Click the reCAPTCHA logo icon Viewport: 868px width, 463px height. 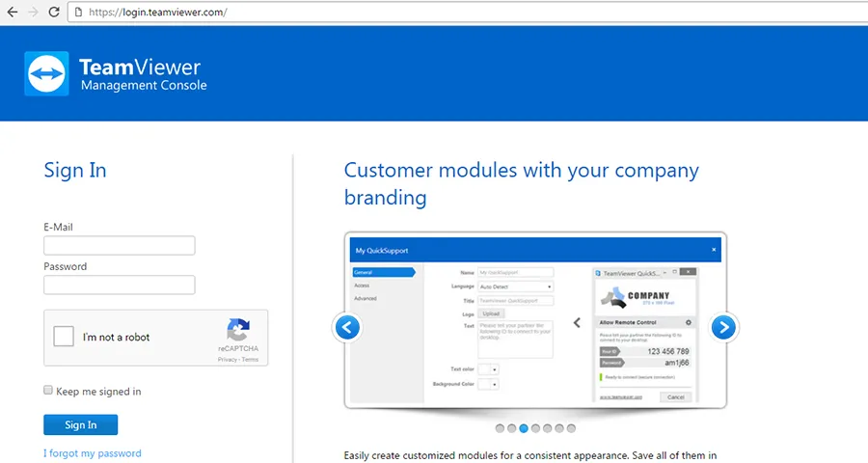pyautogui.click(x=238, y=330)
